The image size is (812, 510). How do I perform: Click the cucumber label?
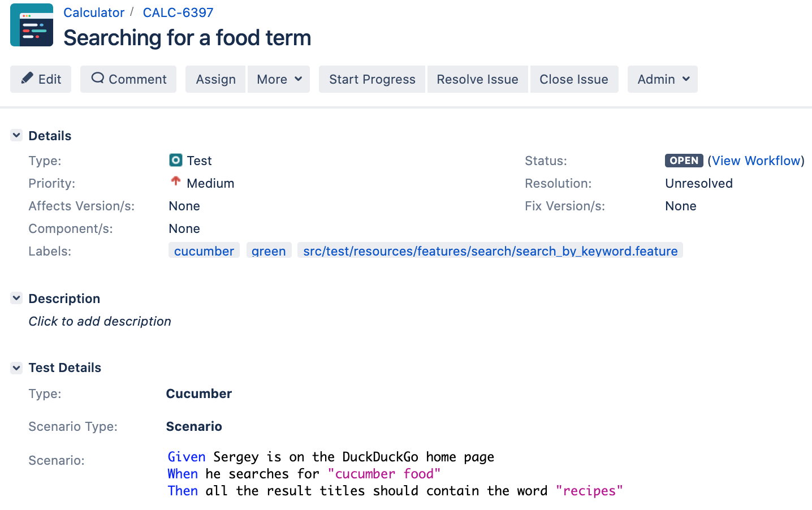click(204, 250)
